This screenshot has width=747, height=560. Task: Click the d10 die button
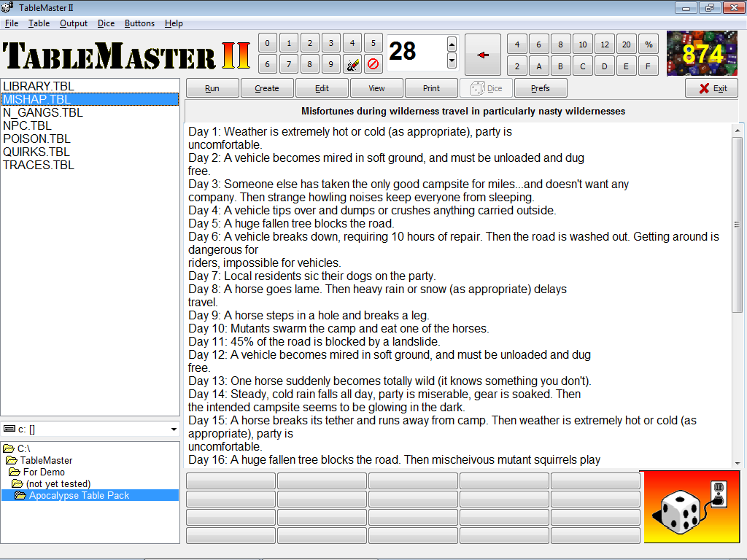coord(583,44)
